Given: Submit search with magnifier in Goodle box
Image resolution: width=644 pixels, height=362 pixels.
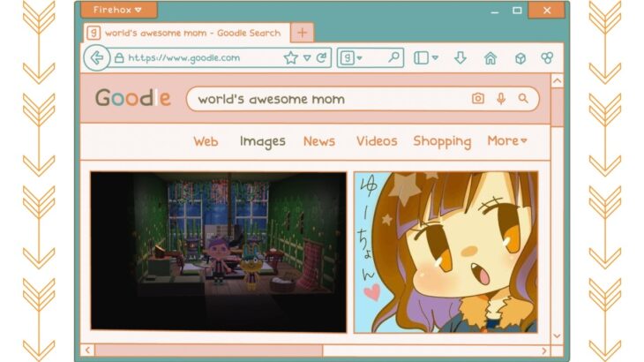Looking at the screenshot, I should (523, 99).
